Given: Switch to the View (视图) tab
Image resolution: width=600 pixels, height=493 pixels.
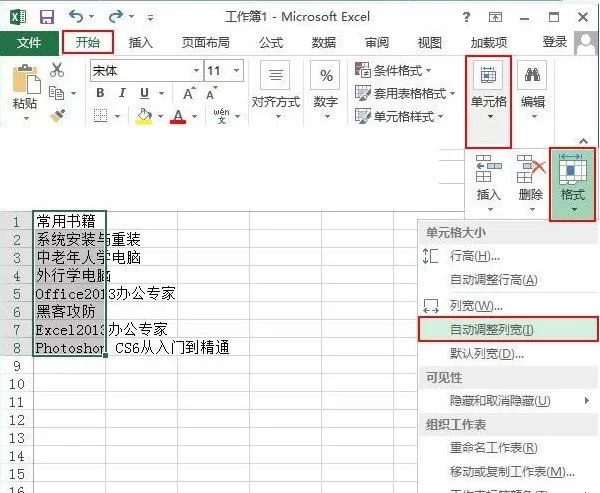Looking at the screenshot, I should pos(429,42).
